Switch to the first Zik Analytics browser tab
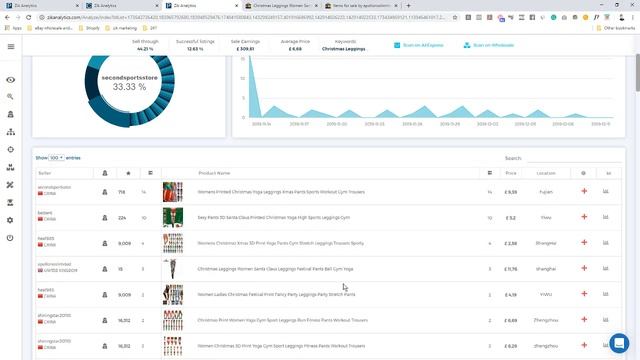This screenshot has width=640, height=360. [x=42, y=6]
